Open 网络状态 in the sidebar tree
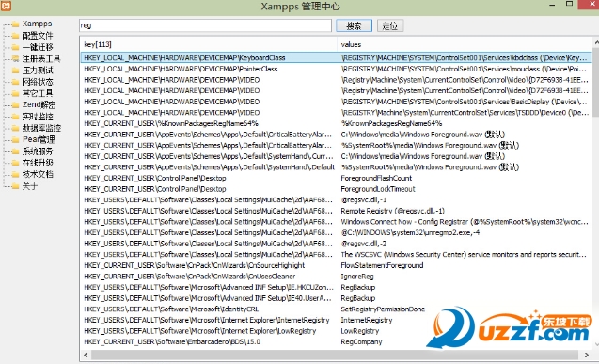599x364 pixels. click(38, 82)
